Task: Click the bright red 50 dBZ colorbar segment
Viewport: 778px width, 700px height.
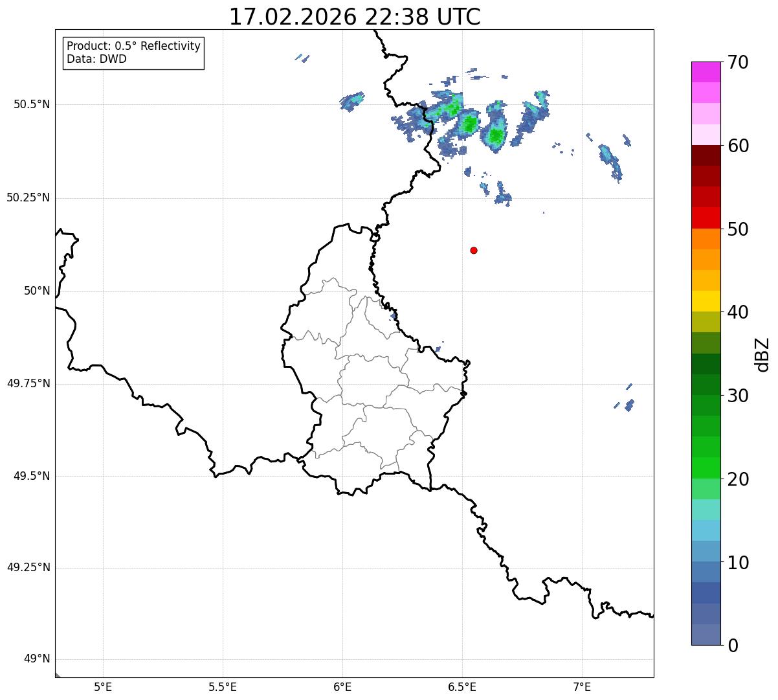Action: coord(706,218)
